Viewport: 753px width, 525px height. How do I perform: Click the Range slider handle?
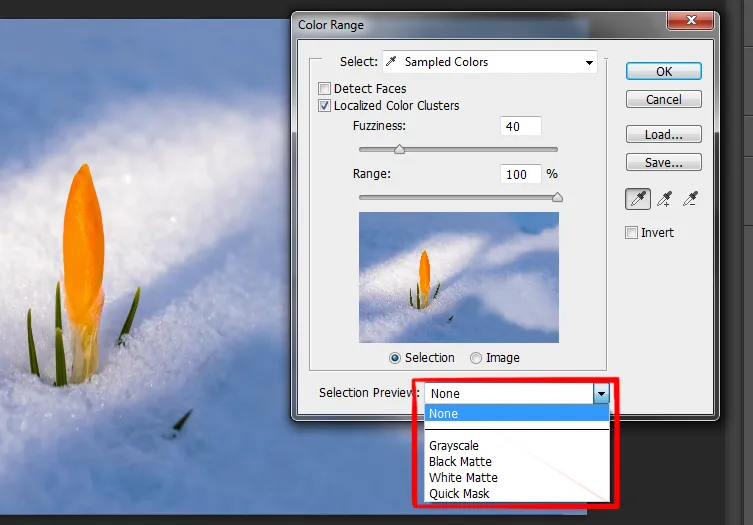(557, 197)
